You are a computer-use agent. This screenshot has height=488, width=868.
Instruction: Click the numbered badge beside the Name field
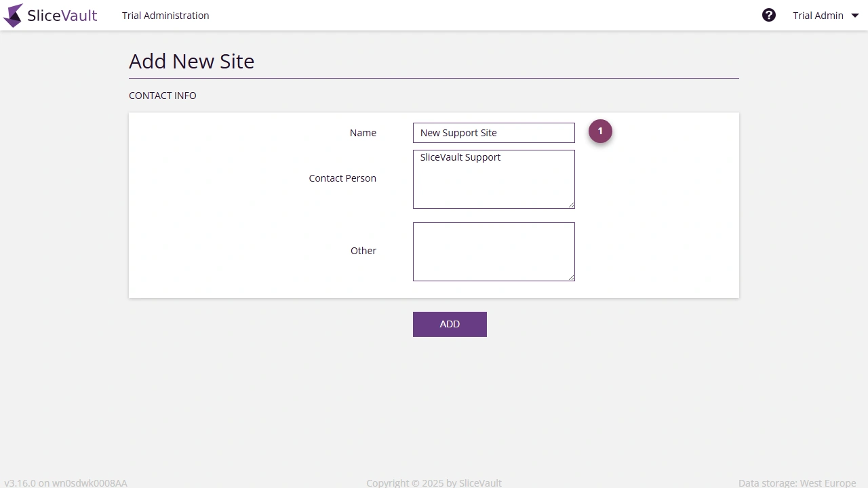[599, 131]
